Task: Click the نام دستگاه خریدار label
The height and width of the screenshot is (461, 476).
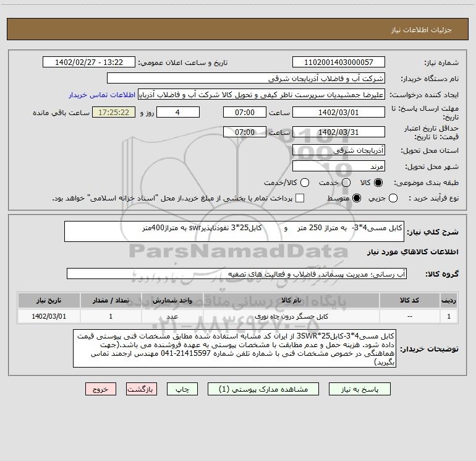Action: point(430,79)
